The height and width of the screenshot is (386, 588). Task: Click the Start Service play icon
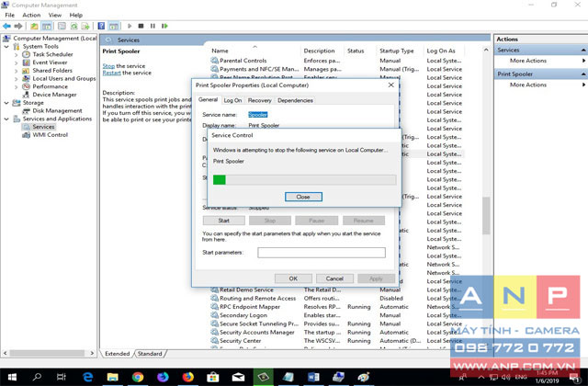coord(130,26)
